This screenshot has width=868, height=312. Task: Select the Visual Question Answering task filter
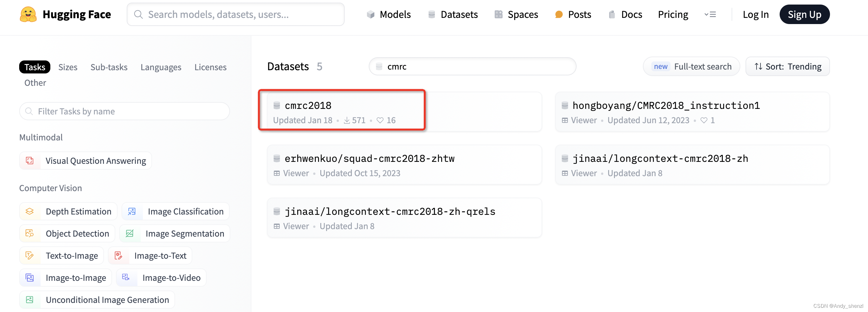[85, 161]
